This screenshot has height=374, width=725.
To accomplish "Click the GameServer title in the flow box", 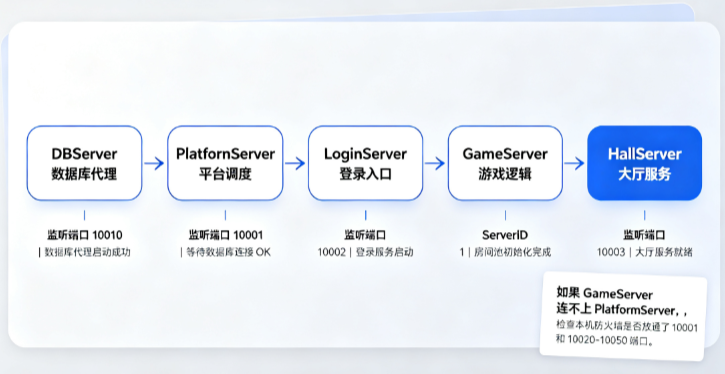I will click(505, 154).
